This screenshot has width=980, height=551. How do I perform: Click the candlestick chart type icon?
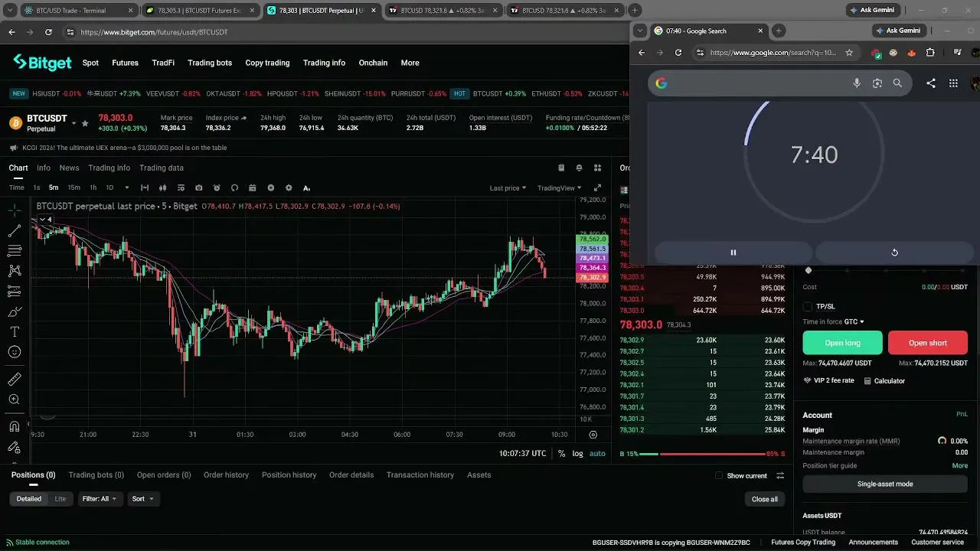click(162, 187)
